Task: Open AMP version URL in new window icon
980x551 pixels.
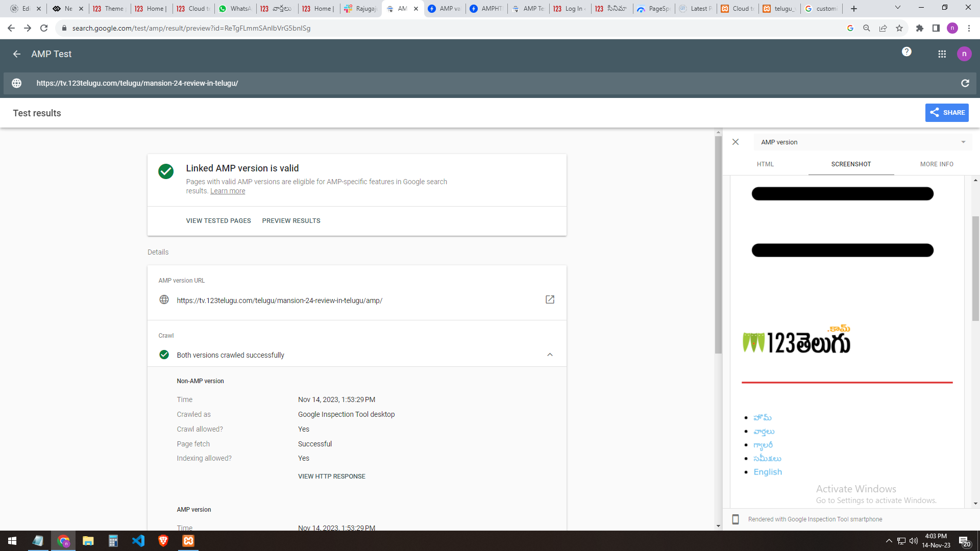Action: pos(550,299)
